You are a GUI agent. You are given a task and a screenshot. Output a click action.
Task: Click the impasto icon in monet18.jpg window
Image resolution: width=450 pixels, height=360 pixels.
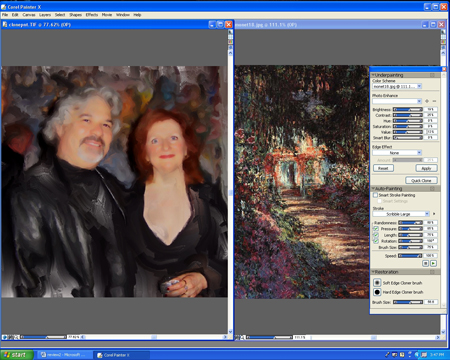pyautogui.click(x=443, y=48)
